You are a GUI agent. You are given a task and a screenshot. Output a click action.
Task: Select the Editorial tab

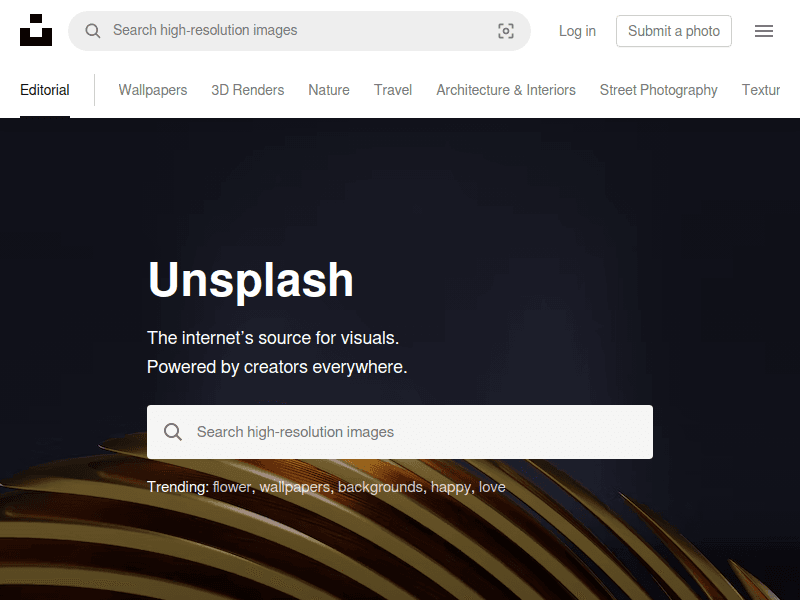(45, 90)
